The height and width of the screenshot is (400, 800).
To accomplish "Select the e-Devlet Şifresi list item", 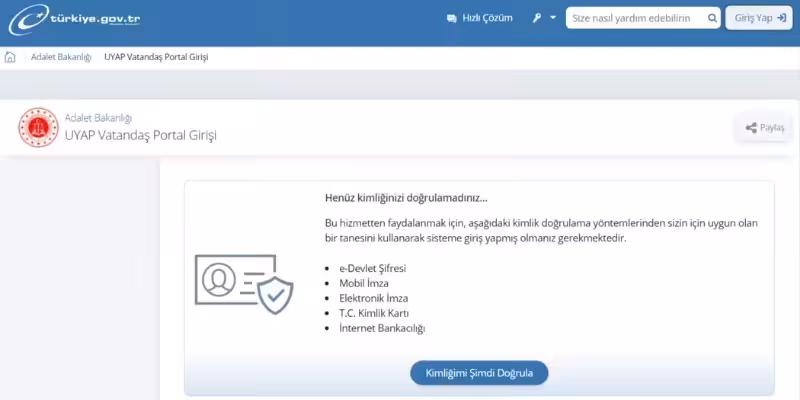I will pyautogui.click(x=372, y=268).
